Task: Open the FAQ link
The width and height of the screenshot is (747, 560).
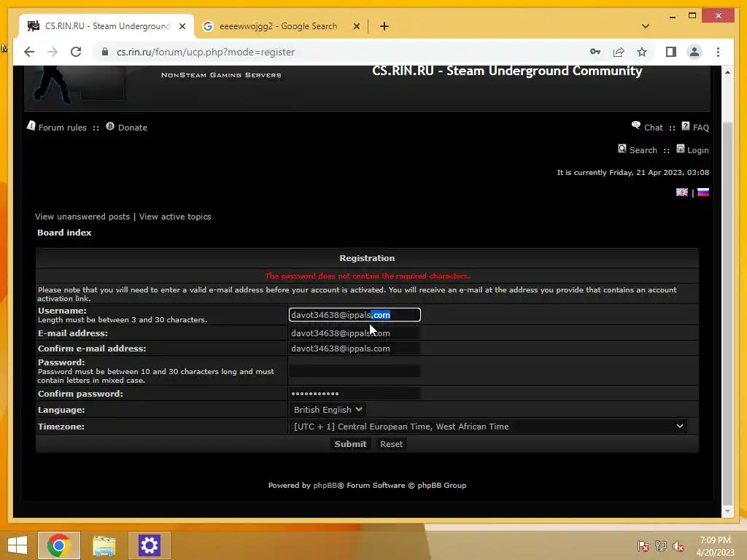Action: click(701, 128)
